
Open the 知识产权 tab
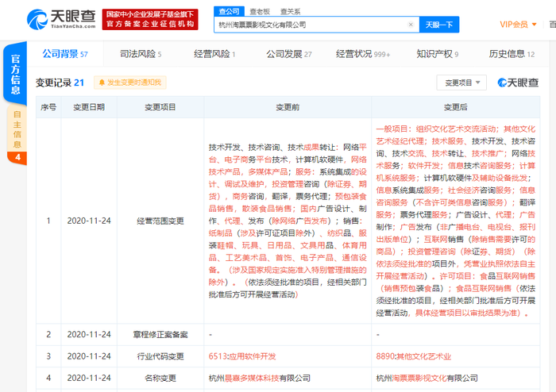pyautogui.click(x=437, y=54)
